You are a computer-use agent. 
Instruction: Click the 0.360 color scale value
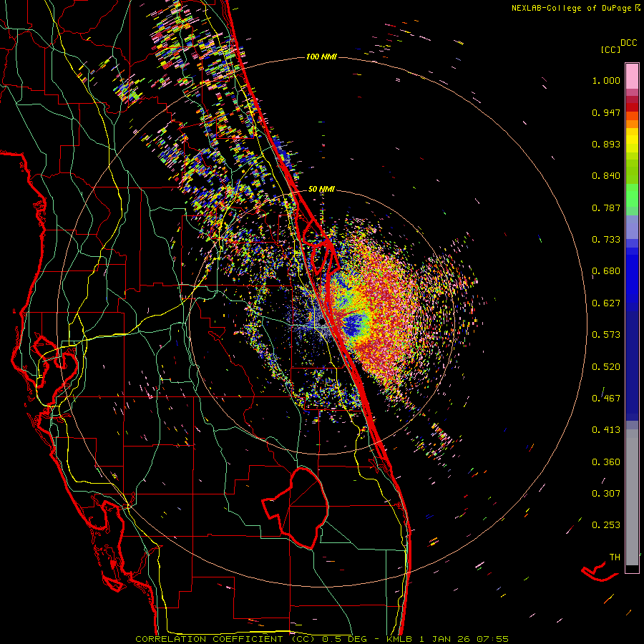click(x=606, y=462)
